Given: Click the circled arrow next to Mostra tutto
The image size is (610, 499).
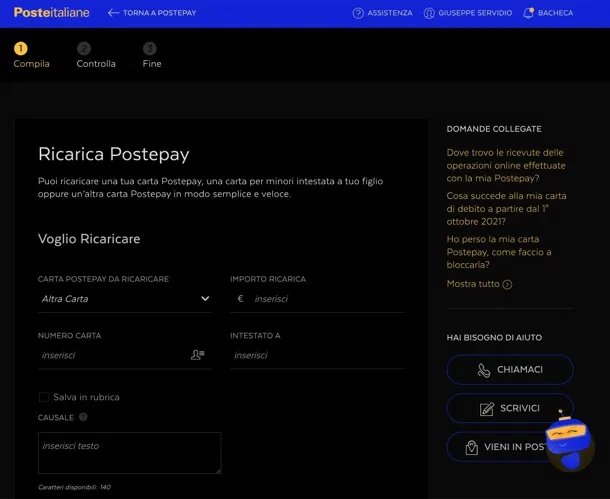Looking at the screenshot, I should 507,284.
